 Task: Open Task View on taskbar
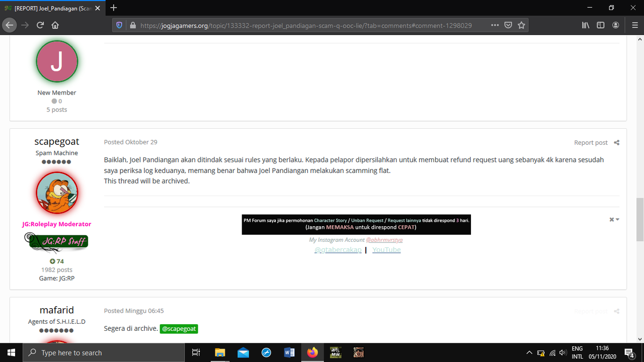(196, 352)
